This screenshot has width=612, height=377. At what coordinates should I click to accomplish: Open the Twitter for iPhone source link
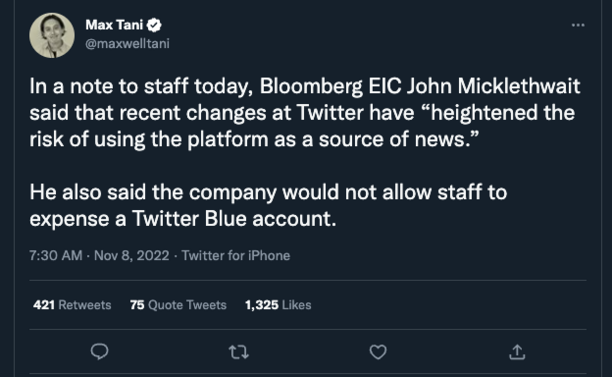coord(236,256)
